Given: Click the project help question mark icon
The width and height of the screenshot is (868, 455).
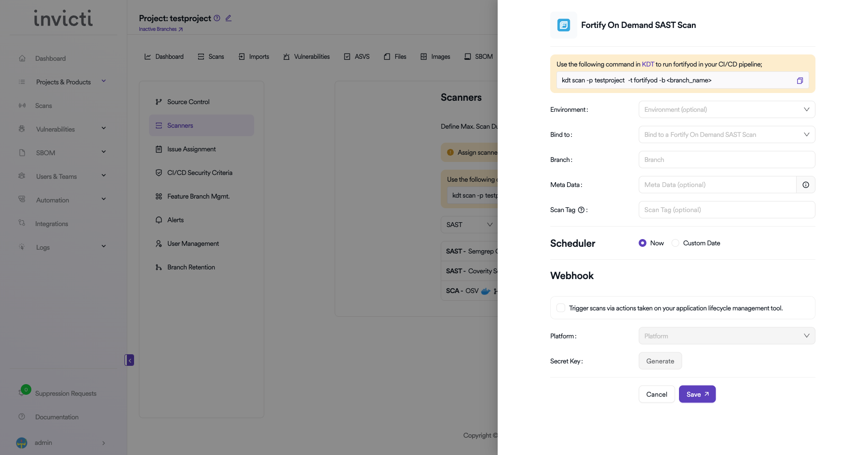Looking at the screenshot, I should pyautogui.click(x=217, y=18).
